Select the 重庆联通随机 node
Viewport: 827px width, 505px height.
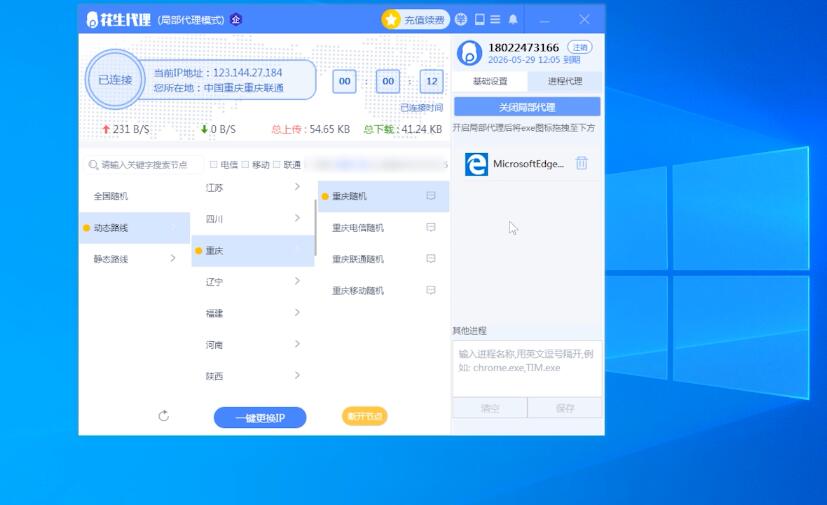pyautogui.click(x=383, y=259)
